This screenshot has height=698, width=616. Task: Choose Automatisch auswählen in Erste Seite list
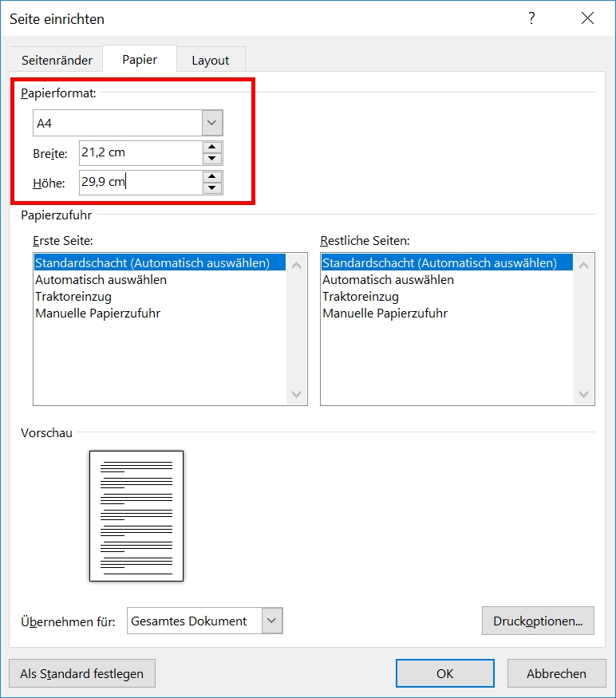[101, 280]
